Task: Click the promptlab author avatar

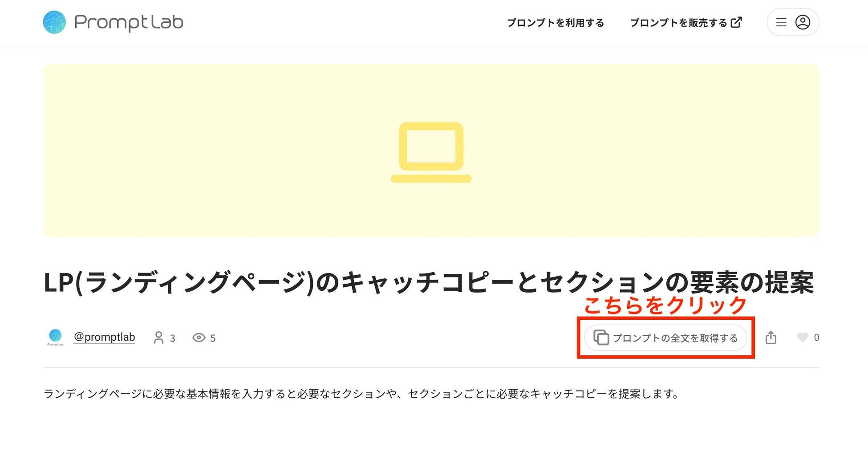Action: (55, 337)
